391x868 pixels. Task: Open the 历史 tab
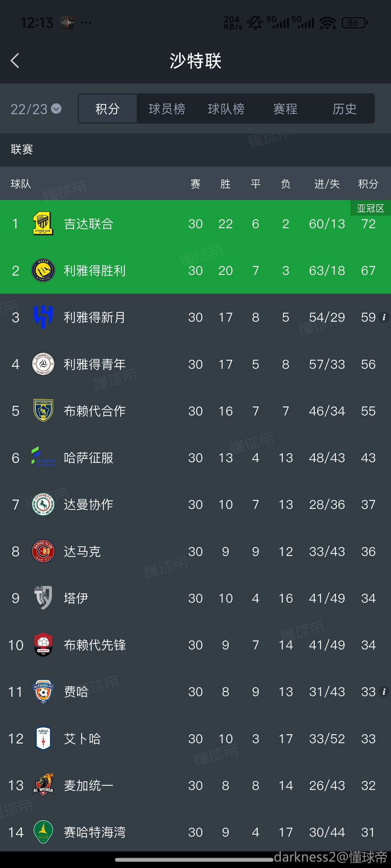pyautogui.click(x=345, y=109)
